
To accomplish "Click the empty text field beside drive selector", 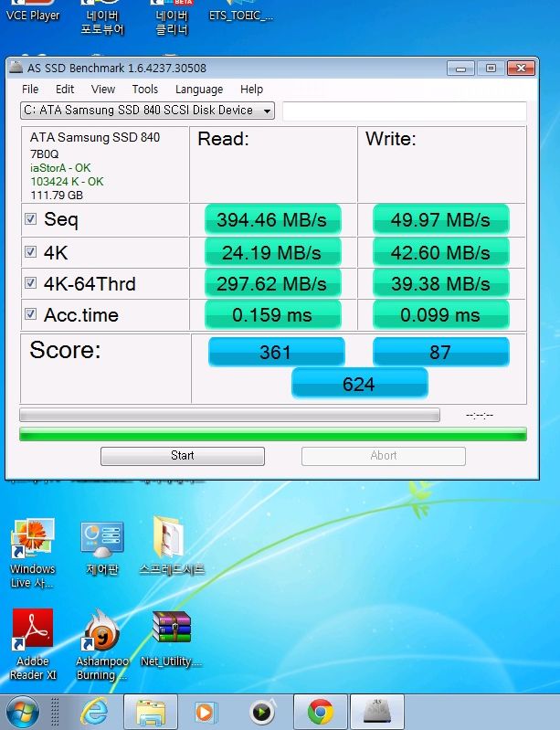I will [x=405, y=111].
